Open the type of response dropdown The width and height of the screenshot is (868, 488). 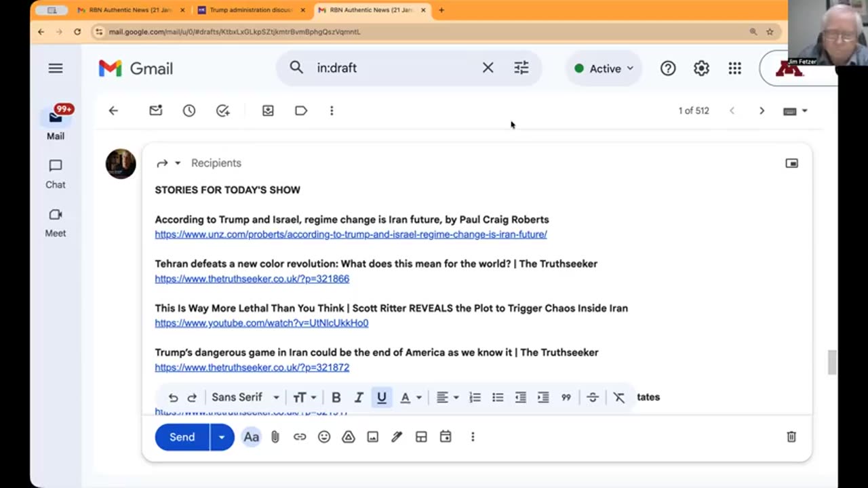(167, 163)
